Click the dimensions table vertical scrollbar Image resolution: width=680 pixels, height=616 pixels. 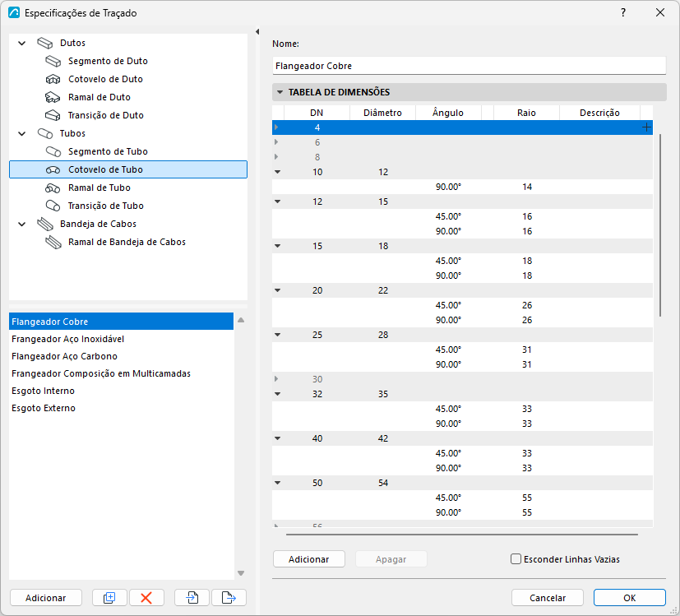(660, 225)
